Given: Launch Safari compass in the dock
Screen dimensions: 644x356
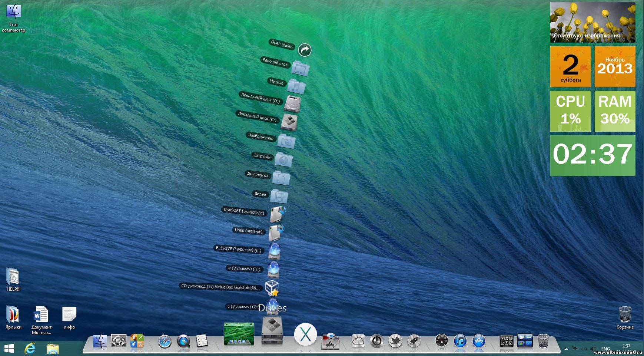Looking at the screenshot, I should (165, 342).
